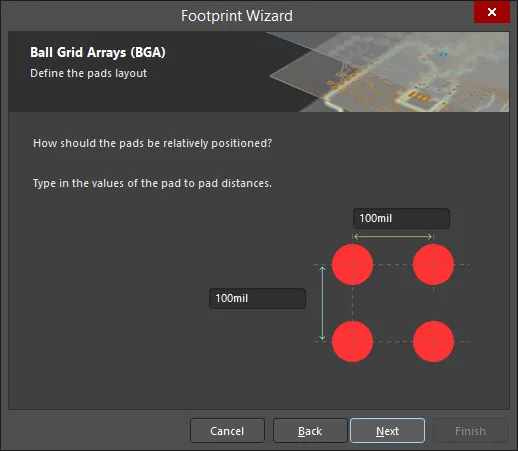Cancel the Footprint Wizard

point(227,431)
